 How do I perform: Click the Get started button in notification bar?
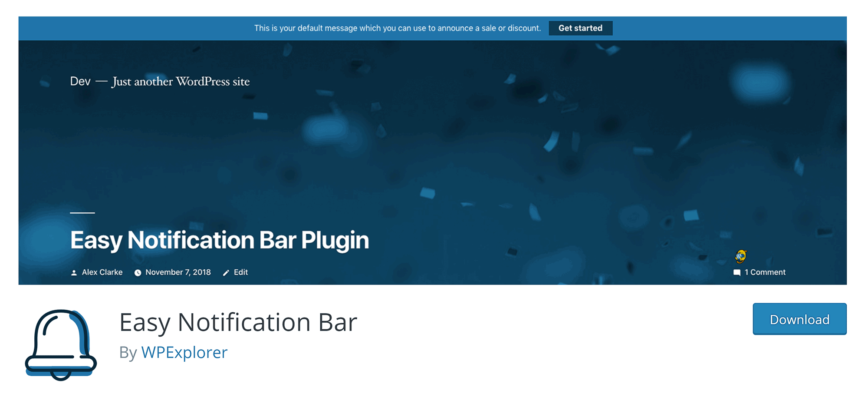(580, 28)
